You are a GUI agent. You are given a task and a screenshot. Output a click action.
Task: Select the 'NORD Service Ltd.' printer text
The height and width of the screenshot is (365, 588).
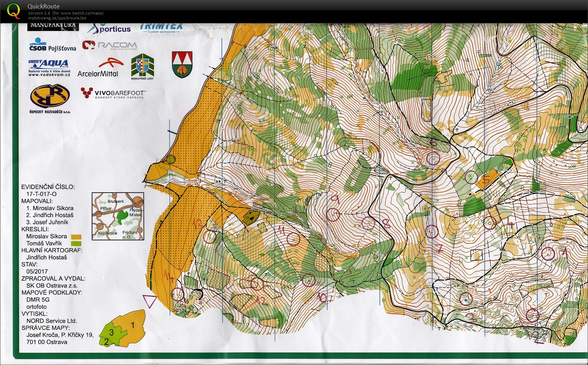click(52, 321)
